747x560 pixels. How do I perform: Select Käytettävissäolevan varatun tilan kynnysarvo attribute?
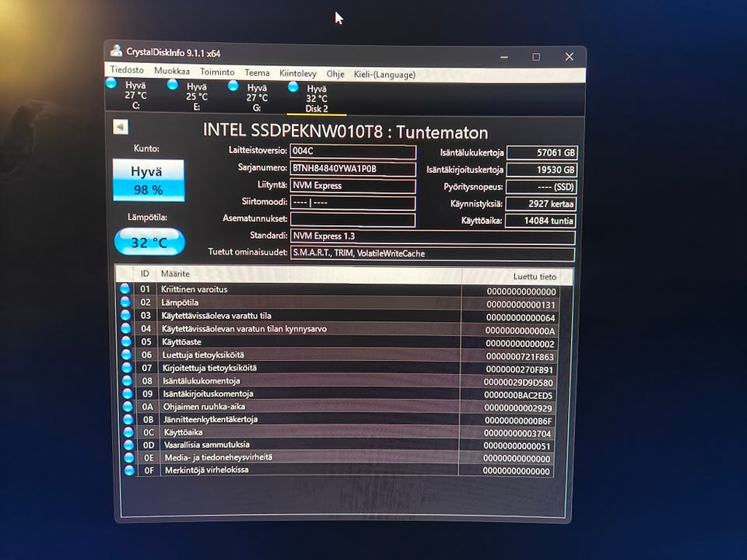pos(244,328)
